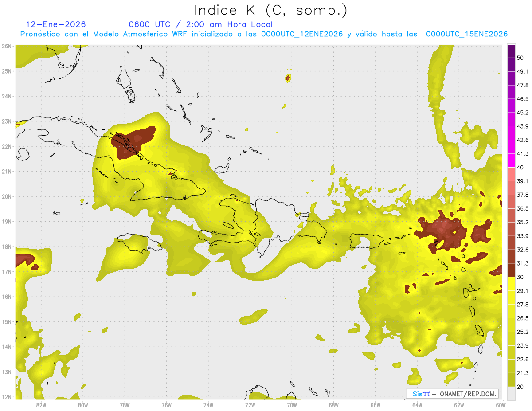Viewport: 532px width, 411px height.
Task: Click colorbar value '45.2'
Action: [x=522, y=113]
